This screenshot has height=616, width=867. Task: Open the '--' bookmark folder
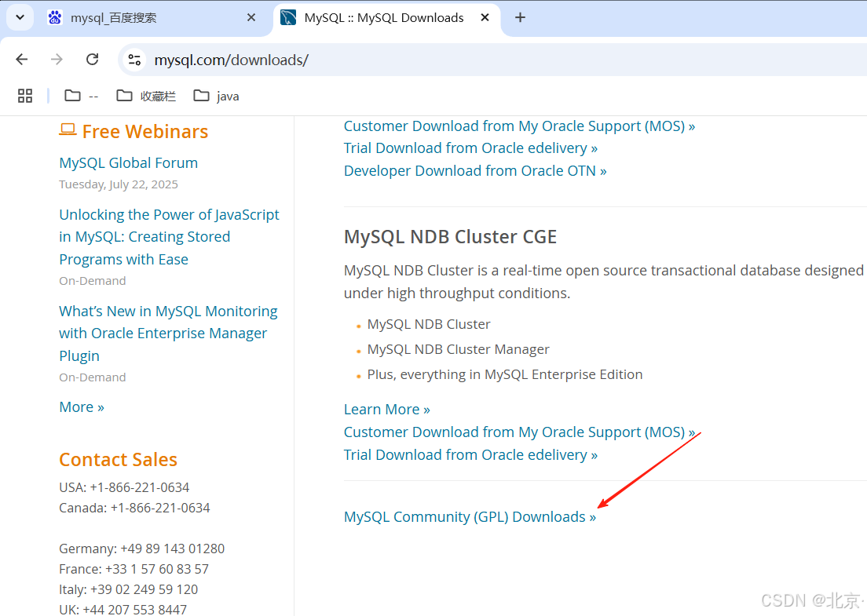click(82, 97)
